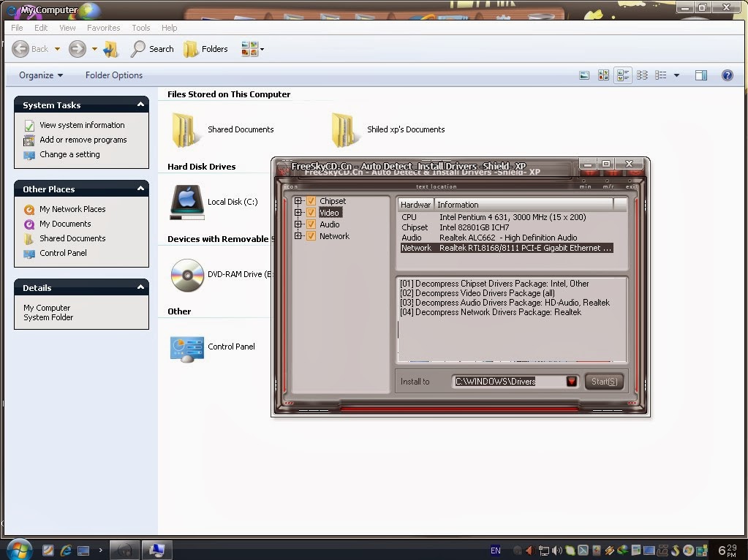This screenshot has height=560, width=748.
Task: Open the Windows Start orb
Action: click(18, 550)
